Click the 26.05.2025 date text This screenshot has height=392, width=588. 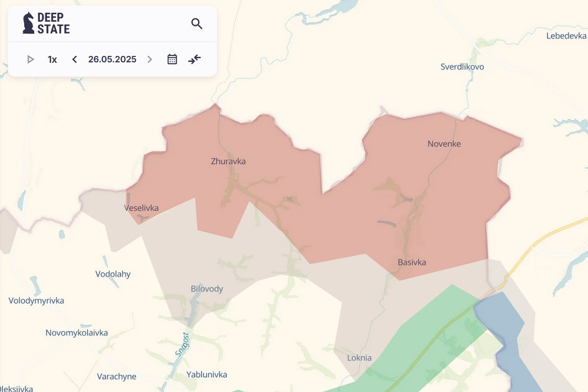pos(112,59)
